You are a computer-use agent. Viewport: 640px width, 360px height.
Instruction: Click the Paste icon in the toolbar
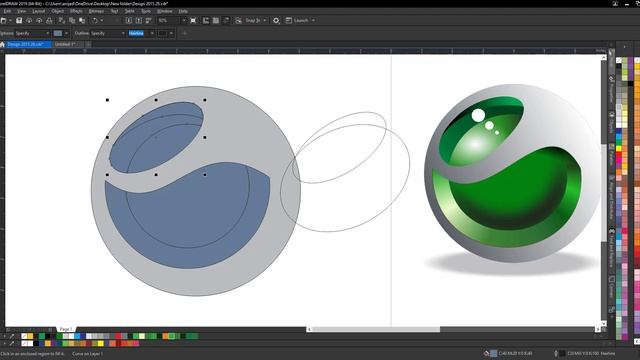pyautogui.click(x=82, y=20)
